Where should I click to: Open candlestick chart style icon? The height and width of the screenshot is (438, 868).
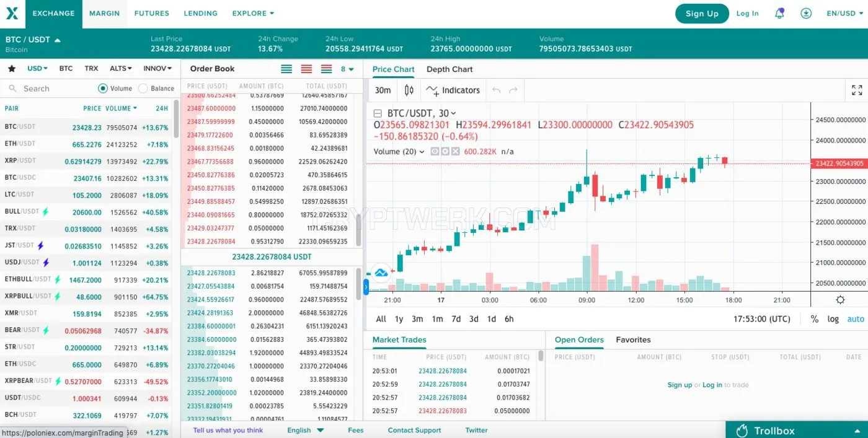click(x=409, y=90)
